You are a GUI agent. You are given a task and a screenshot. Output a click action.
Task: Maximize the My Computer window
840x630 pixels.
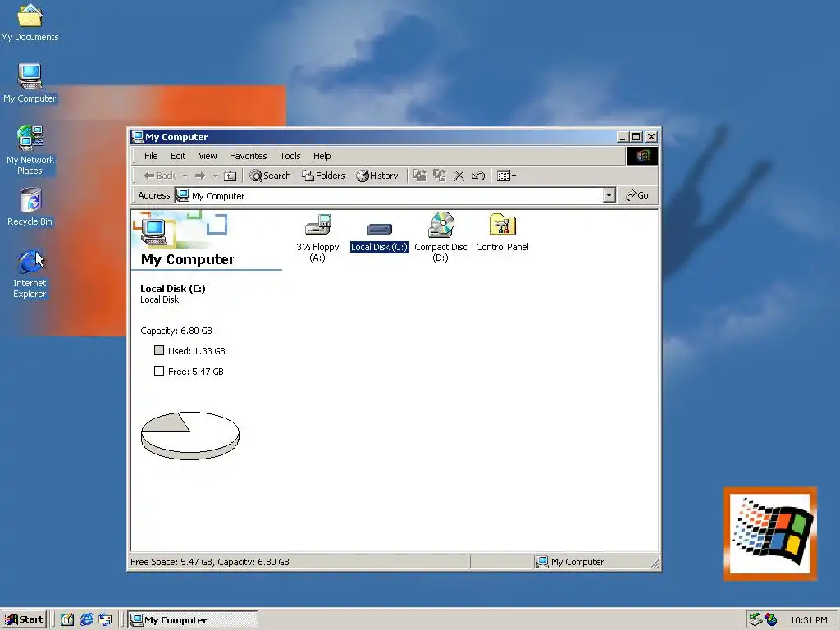636,137
